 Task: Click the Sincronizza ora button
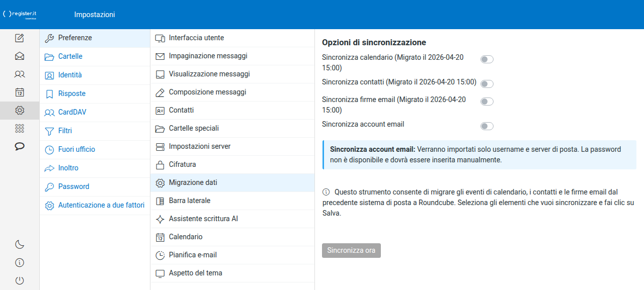coord(351,250)
